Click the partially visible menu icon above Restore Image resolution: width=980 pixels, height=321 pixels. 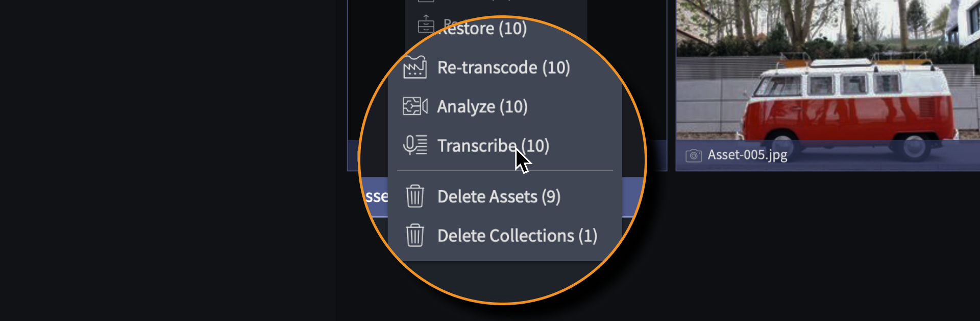tap(426, 1)
